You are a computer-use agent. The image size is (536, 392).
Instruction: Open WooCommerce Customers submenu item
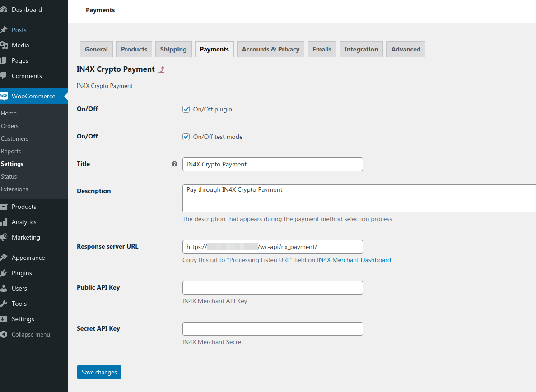click(x=14, y=138)
